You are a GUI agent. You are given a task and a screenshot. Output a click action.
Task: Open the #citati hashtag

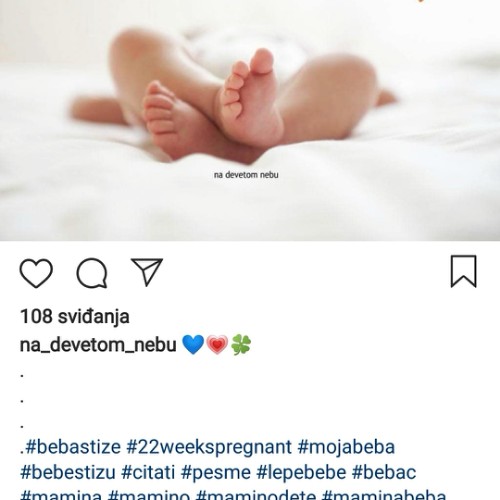(148, 472)
